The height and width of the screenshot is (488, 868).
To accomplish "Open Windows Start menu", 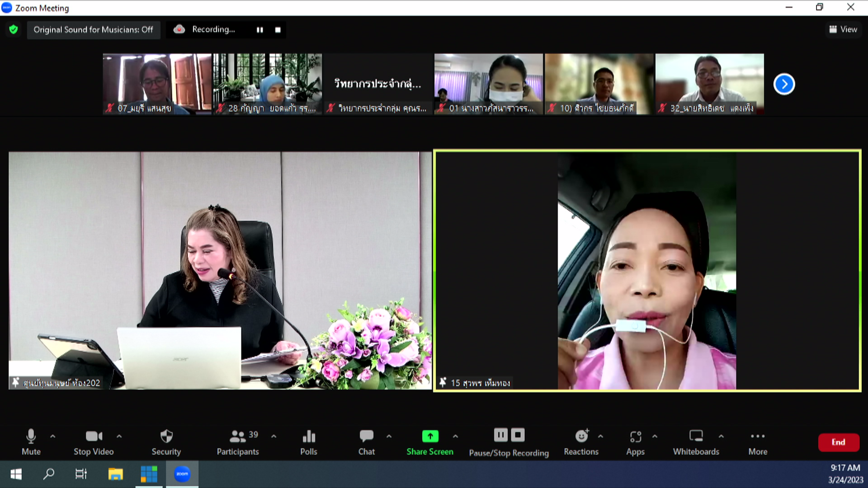I will point(16,474).
